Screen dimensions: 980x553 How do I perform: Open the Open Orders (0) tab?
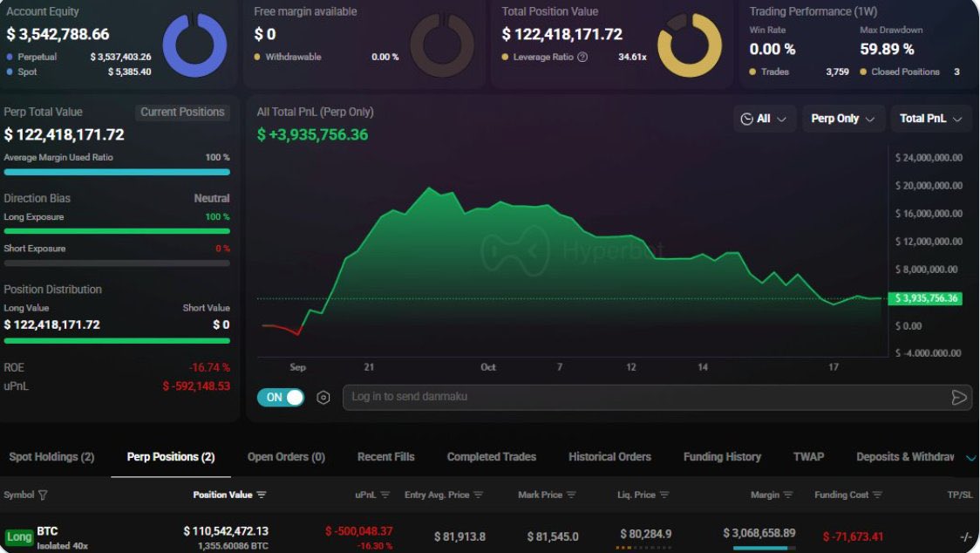point(286,457)
